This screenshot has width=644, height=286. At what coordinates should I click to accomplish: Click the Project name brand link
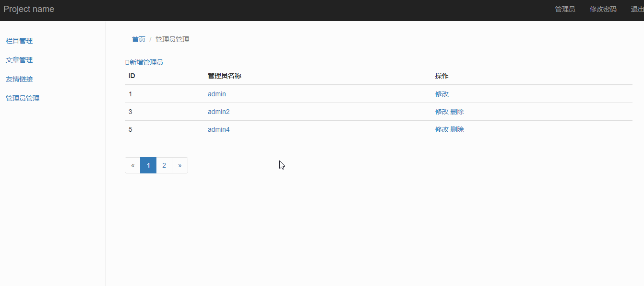pyautogui.click(x=29, y=9)
